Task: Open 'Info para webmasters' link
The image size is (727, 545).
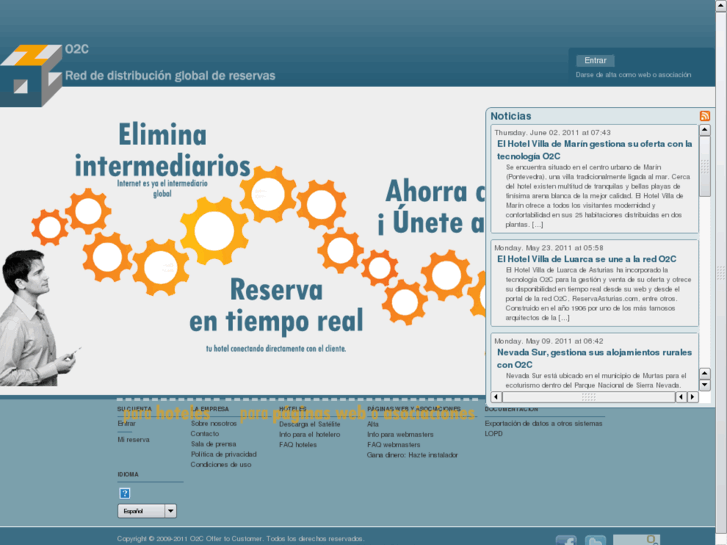Action: [x=400, y=435]
